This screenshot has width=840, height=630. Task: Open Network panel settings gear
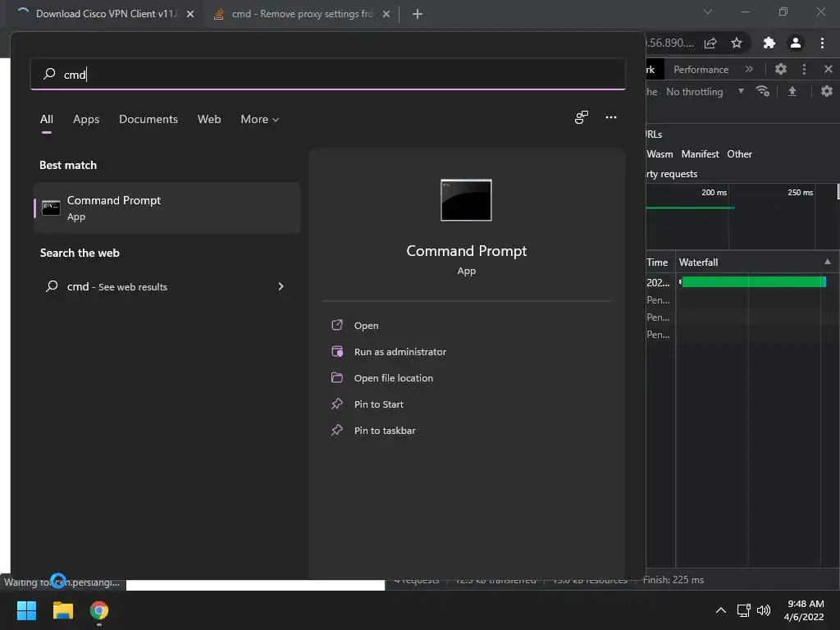click(827, 91)
